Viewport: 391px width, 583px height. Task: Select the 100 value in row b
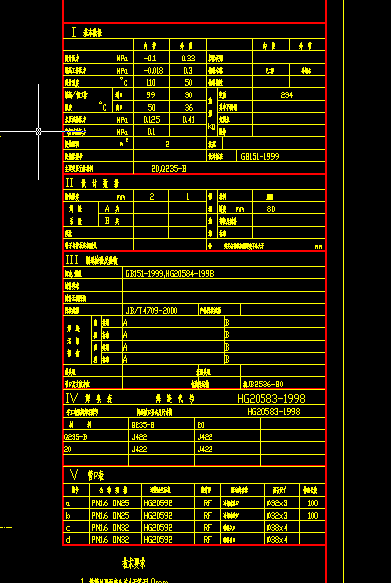click(313, 516)
